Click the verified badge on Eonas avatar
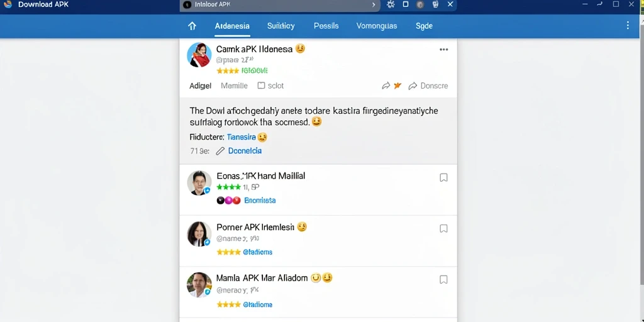This screenshot has width=644, height=322. coord(208,191)
